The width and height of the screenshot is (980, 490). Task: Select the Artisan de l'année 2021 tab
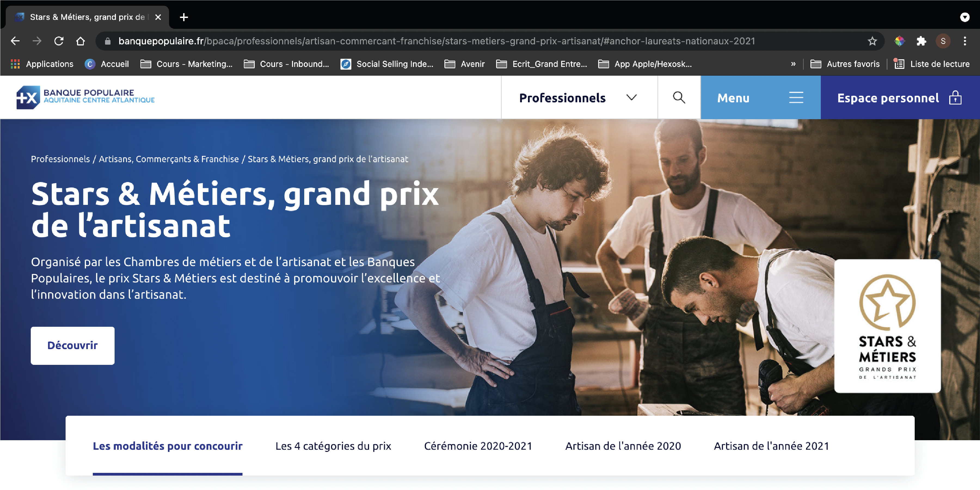pos(772,446)
